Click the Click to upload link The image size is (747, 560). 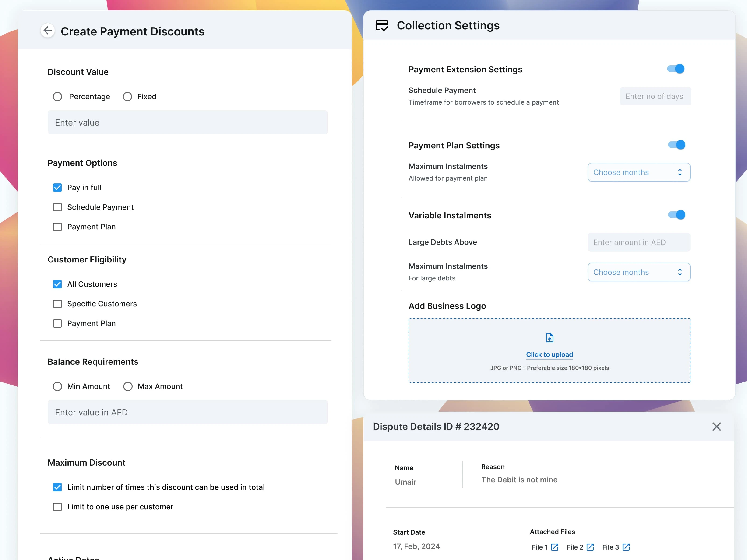pyautogui.click(x=550, y=354)
